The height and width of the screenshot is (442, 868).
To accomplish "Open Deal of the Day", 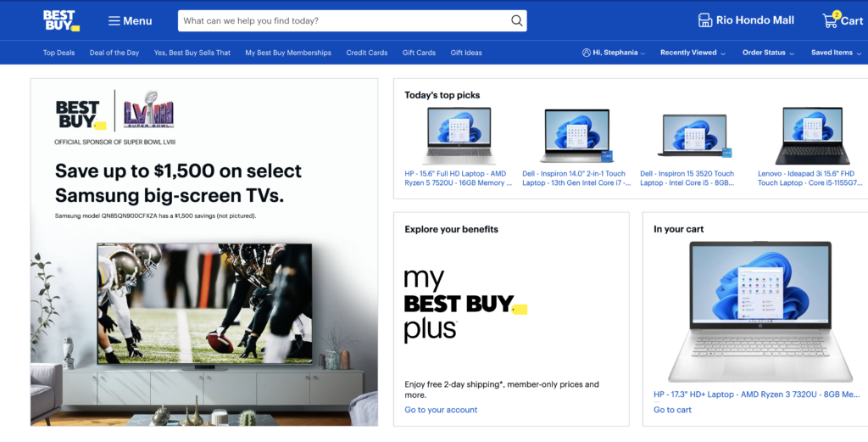I will pos(114,53).
